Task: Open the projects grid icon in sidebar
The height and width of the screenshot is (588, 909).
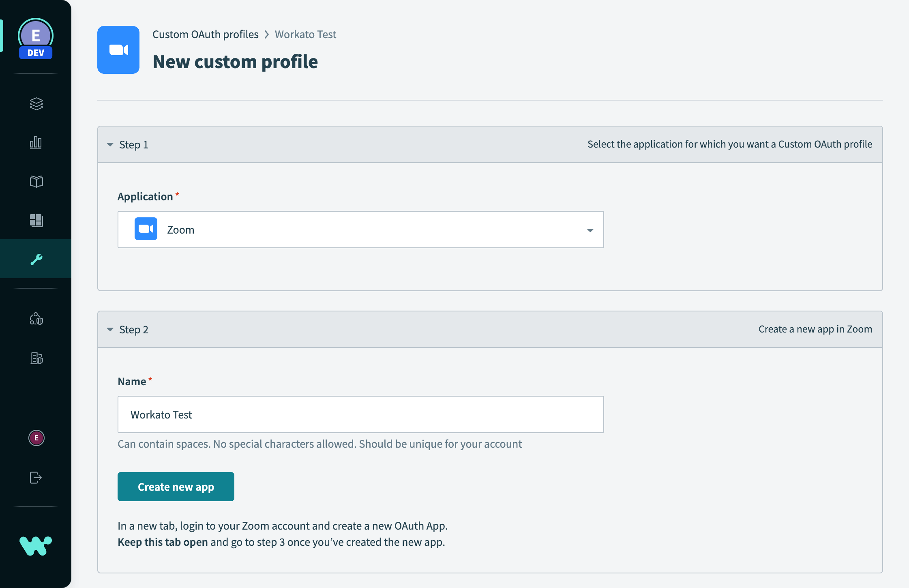Action: [36, 220]
